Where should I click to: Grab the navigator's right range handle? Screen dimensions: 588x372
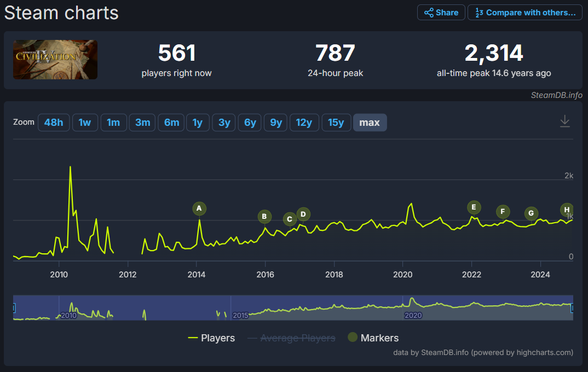(x=572, y=308)
